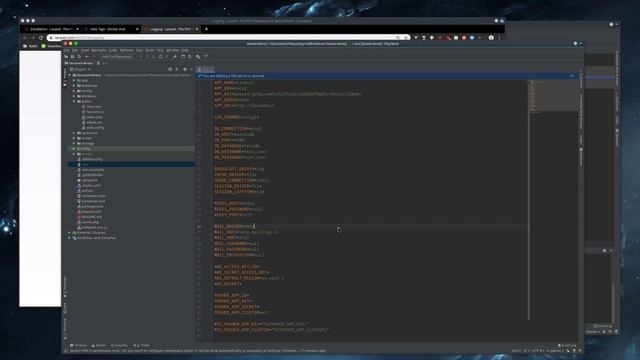
Task: Close the Logging - Laravel Chrome tab
Action: (x=197, y=29)
